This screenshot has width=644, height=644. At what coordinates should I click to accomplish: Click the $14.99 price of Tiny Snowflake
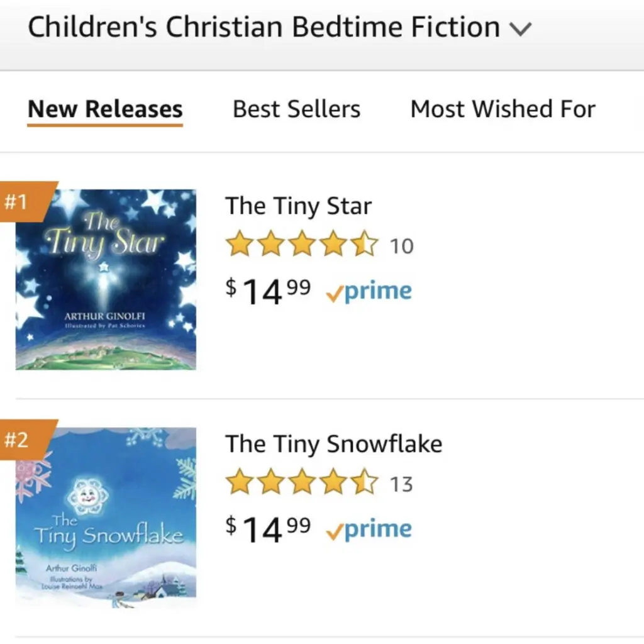(x=268, y=529)
